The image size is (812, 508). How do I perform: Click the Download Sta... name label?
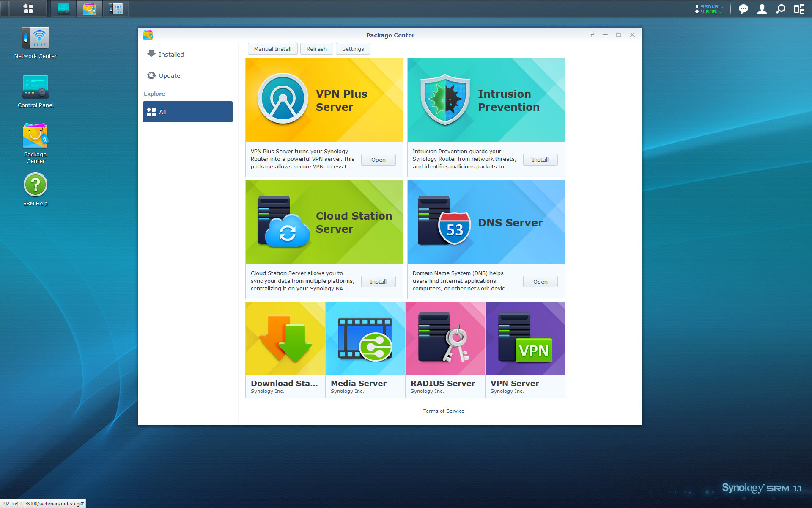(x=284, y=383)
